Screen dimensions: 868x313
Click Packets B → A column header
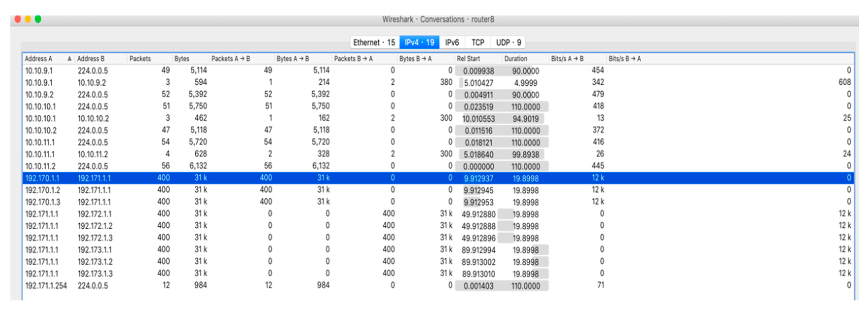353,59
